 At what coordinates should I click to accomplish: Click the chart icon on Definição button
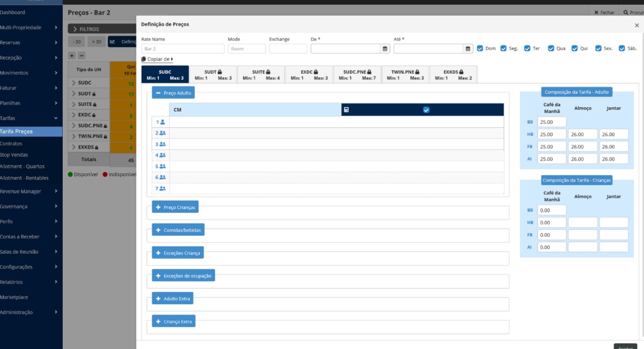click(x=112, y=42)
